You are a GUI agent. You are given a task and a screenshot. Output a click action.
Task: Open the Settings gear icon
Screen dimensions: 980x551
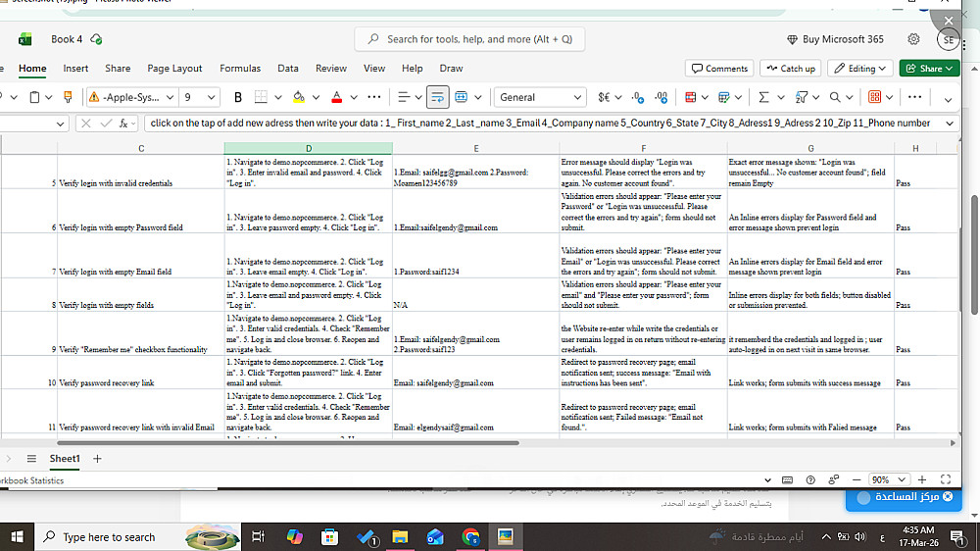pos(913,39)
